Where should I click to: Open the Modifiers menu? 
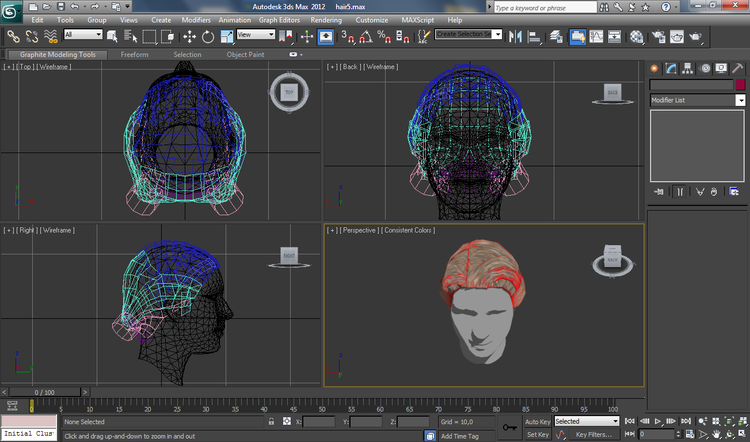point(196,20)
